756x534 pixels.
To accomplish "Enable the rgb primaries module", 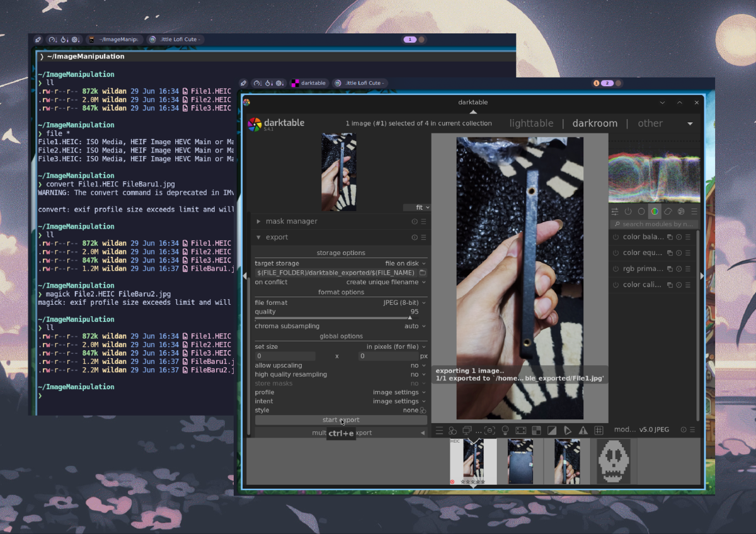I will (x=616, y=269).
